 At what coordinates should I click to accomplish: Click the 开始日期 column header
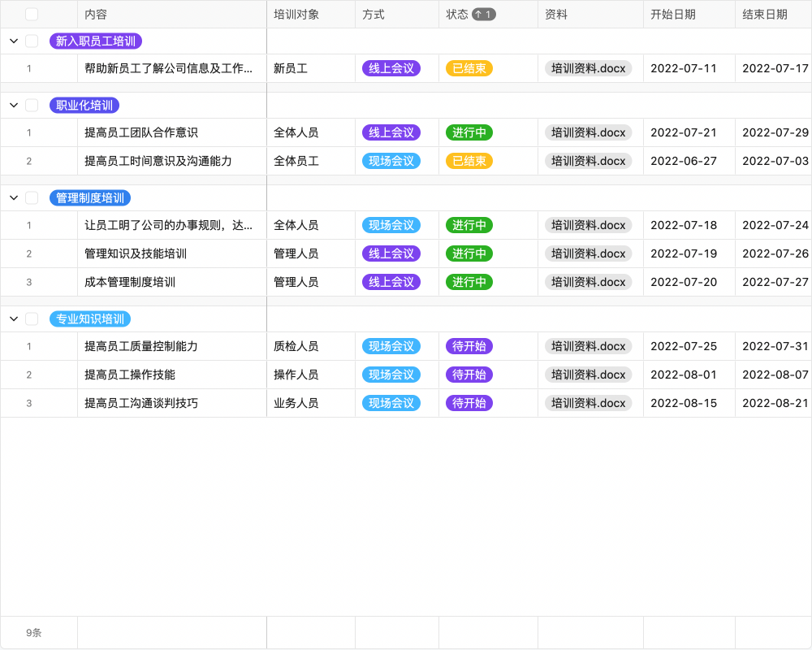pos(674,14)
